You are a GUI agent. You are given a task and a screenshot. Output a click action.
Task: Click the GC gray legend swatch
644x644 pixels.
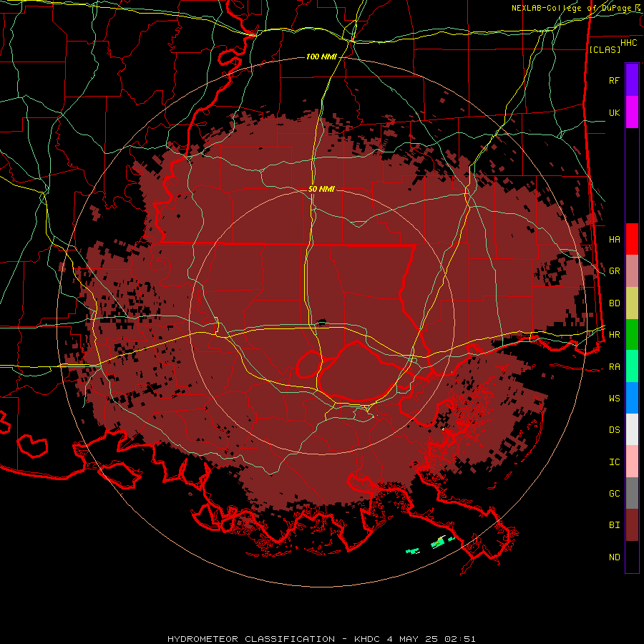click(632, 493)
